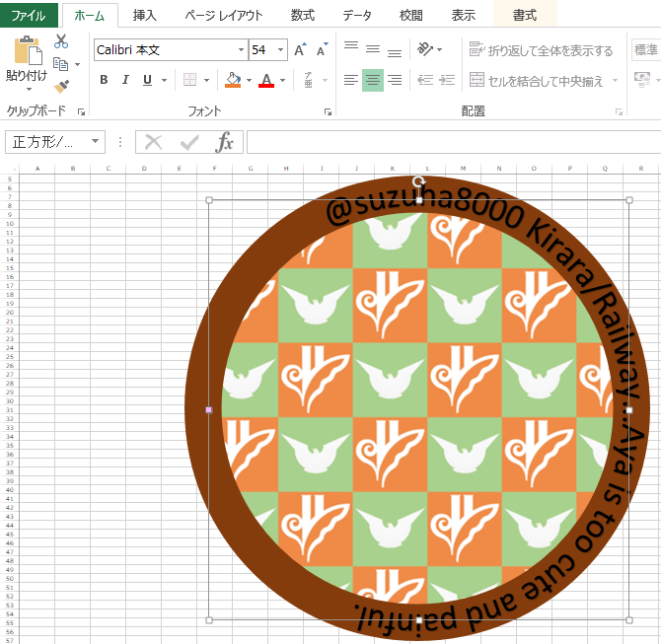Expand borders dropdown arrow

tap(206, 80)
